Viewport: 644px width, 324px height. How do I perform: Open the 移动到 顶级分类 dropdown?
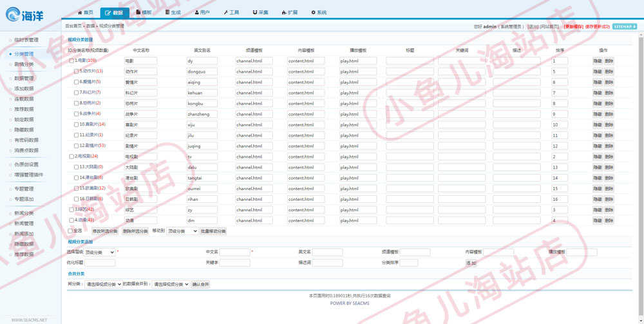point(182,231)
